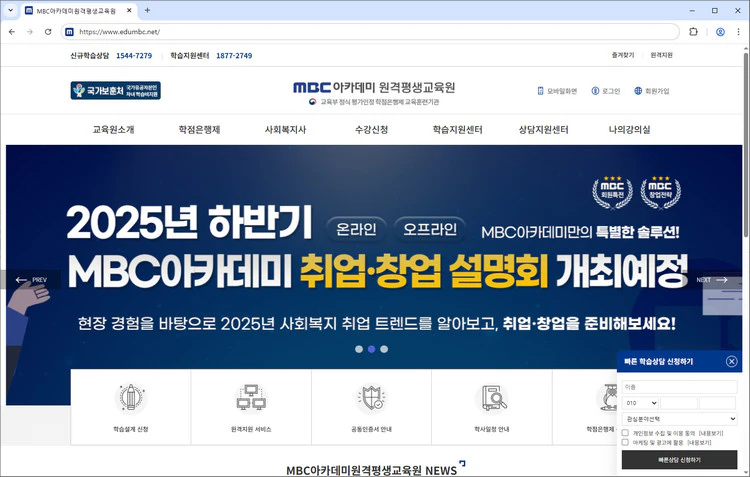Check 개인정보 수집 및 이용 동의 checkbox
750x477 pixels.
click(x=625, y=433)
